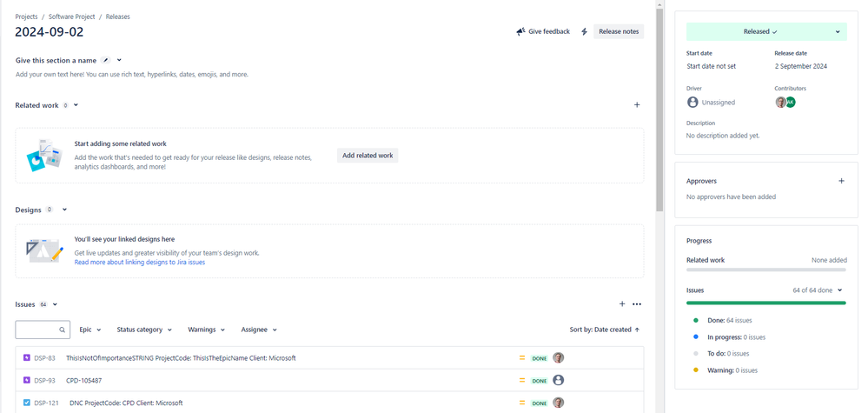The image size is (868, 413).
Task: Go to Projects breadcrumb
Action: [27, 17]
